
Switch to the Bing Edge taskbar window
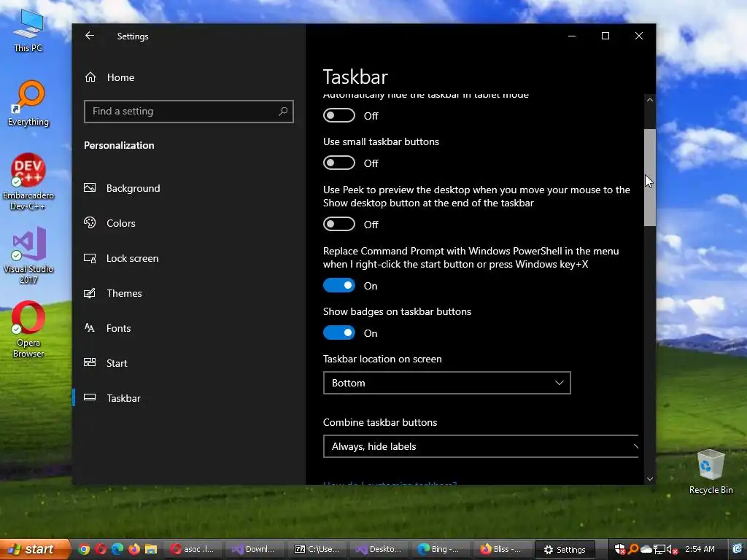pyautogui.click(x=441, y=550)
